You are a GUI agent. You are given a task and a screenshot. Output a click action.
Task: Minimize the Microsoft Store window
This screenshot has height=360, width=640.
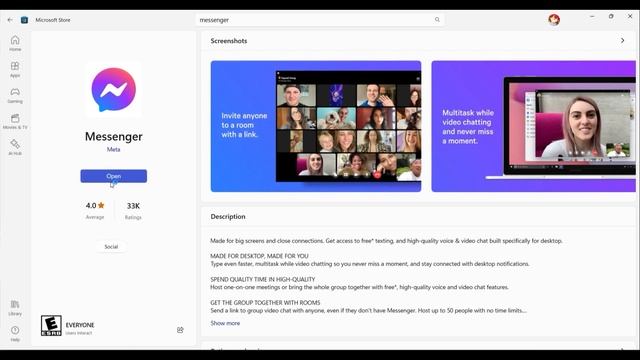pos(592,16)
